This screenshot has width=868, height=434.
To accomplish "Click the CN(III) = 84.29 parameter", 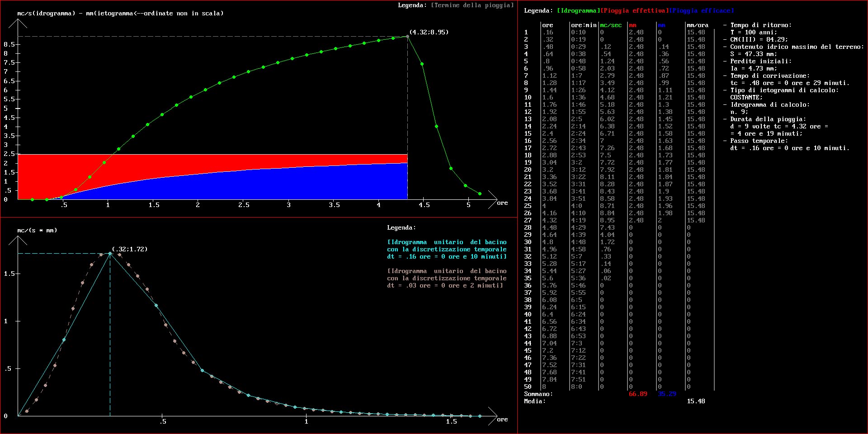I will coord(759,40).
